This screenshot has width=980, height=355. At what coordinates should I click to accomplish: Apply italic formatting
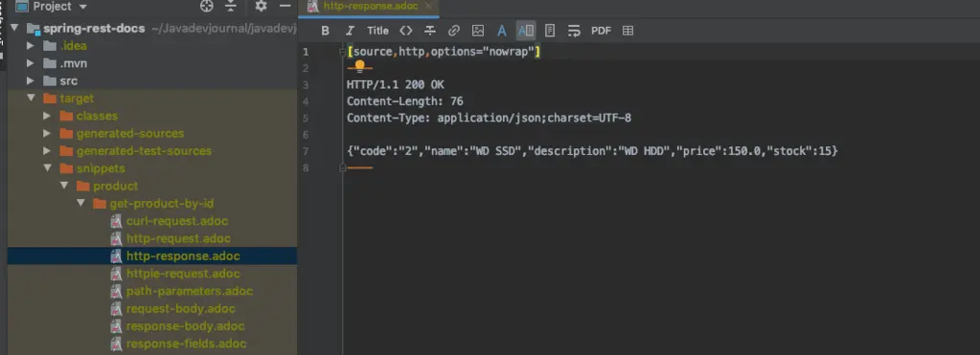(350, 31)
